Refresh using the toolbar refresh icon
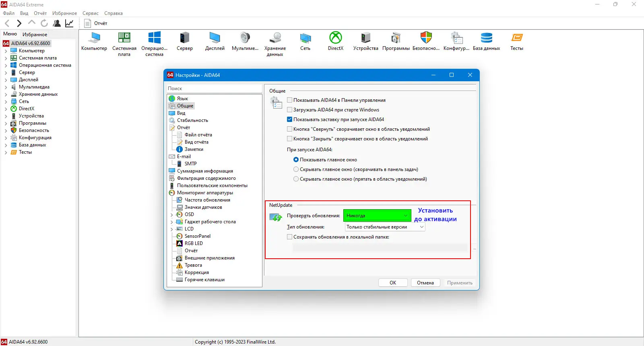The image size is (644, 346). point(44,23)
